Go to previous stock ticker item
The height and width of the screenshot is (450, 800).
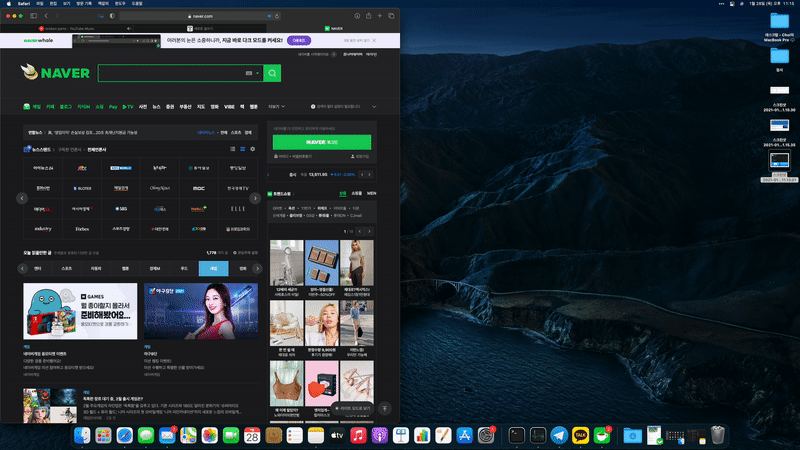(362, 174)
